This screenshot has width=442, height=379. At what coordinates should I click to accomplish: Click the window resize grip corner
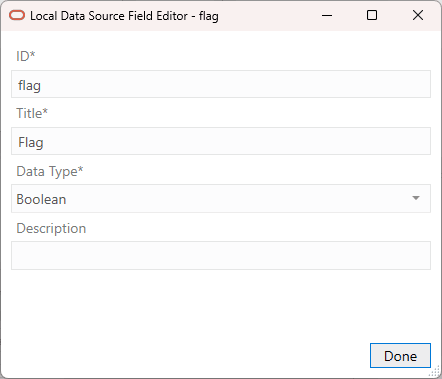435,372
